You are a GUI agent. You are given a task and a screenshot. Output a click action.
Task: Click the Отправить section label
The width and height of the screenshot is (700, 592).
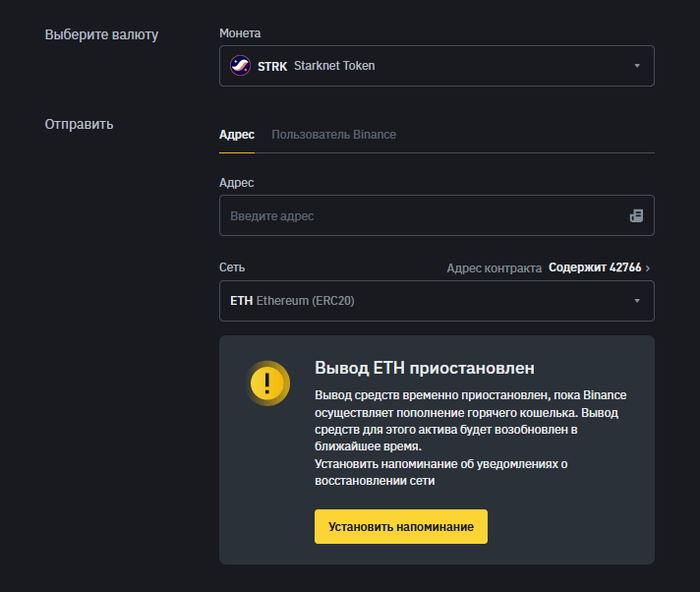79,124
